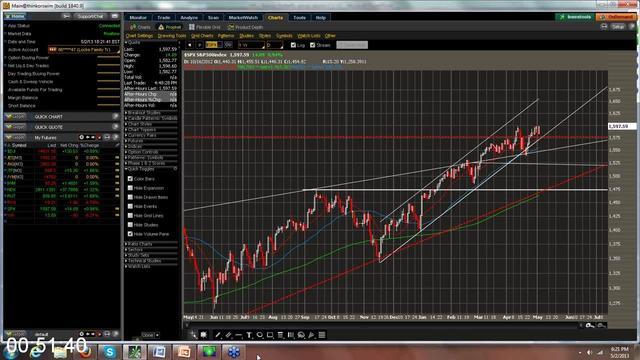
Task: Open Drawing Tools menu link
Action: tap(172, 36)
